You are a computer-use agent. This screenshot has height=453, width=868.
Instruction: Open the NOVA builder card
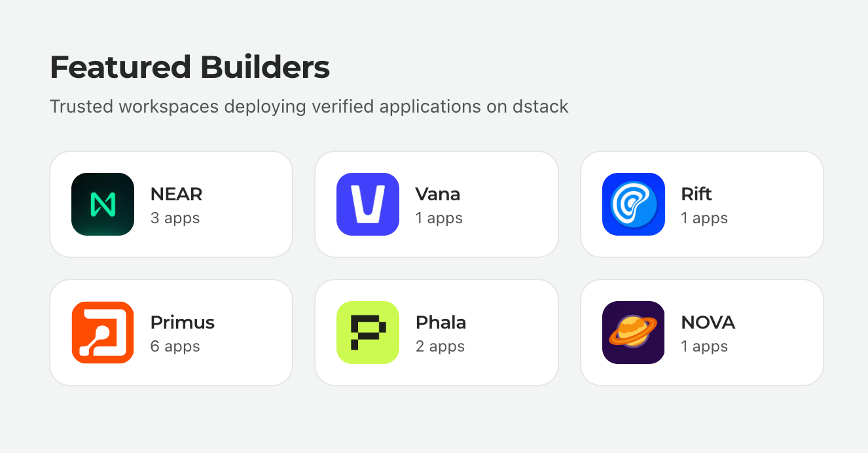(701, 333)
